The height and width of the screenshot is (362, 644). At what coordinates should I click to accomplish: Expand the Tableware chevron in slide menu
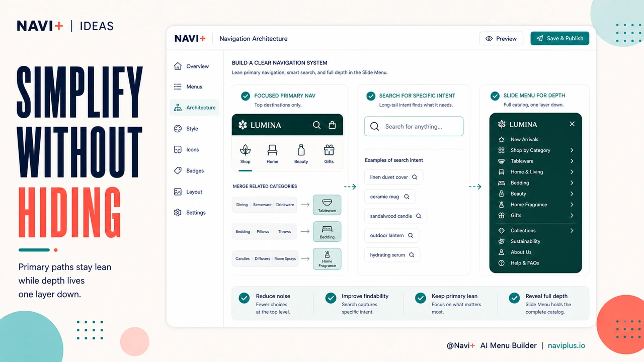(572, 161)
